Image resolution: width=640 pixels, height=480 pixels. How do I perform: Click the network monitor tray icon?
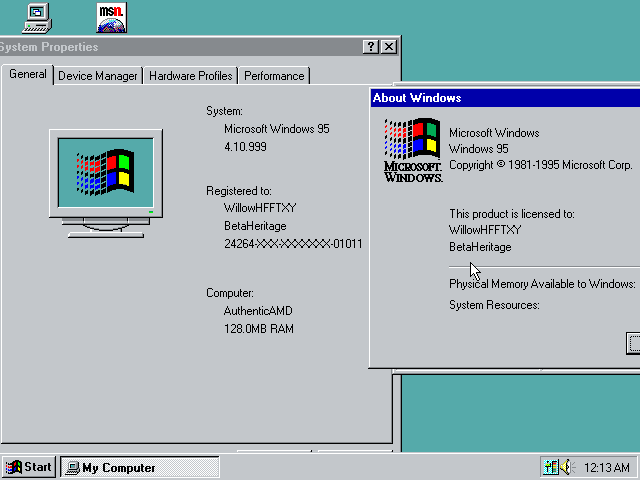pos(551,467)
